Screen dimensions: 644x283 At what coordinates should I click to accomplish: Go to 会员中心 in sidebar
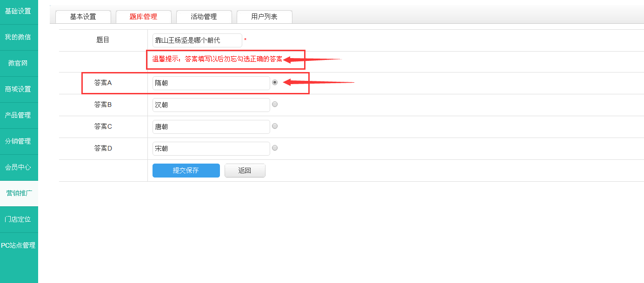click(x=19, y=167)
